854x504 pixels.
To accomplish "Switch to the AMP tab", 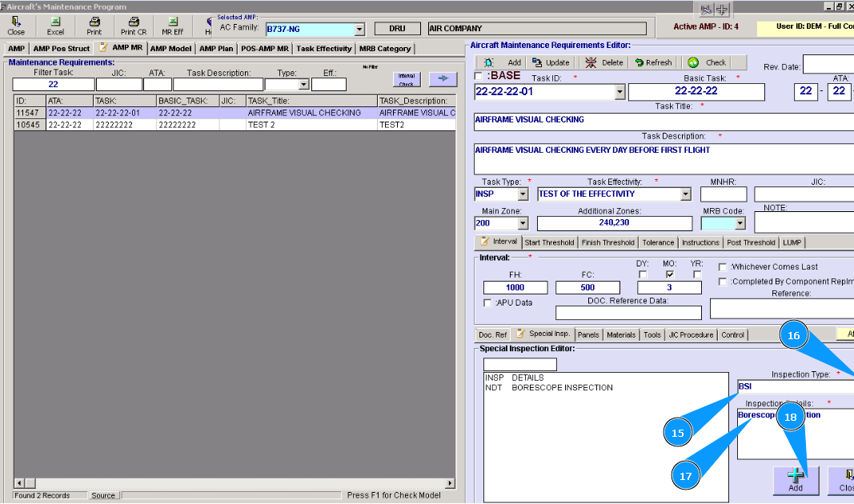I will tap(16, 49).
